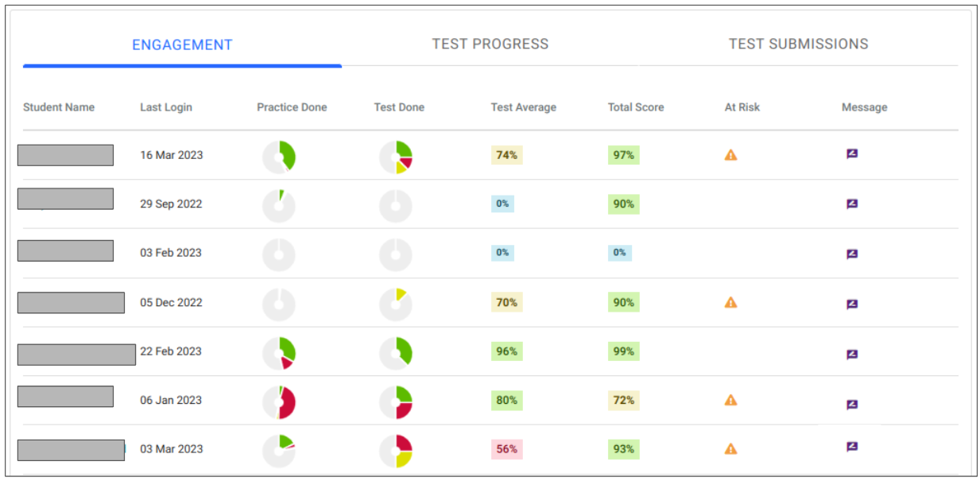Click Practice Done donut for 16 Mar 2023 row

pos(279,157)
